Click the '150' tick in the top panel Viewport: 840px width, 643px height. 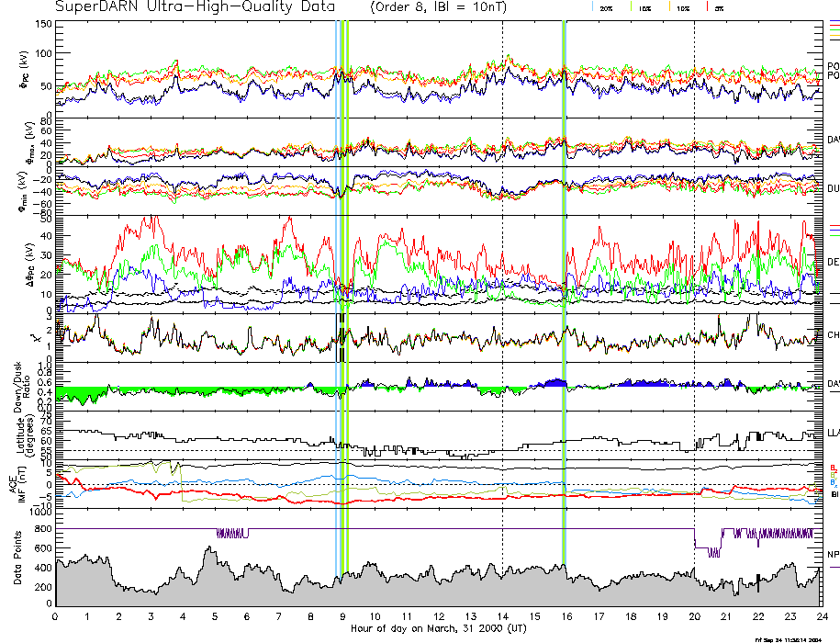click(x=44, y=24)
